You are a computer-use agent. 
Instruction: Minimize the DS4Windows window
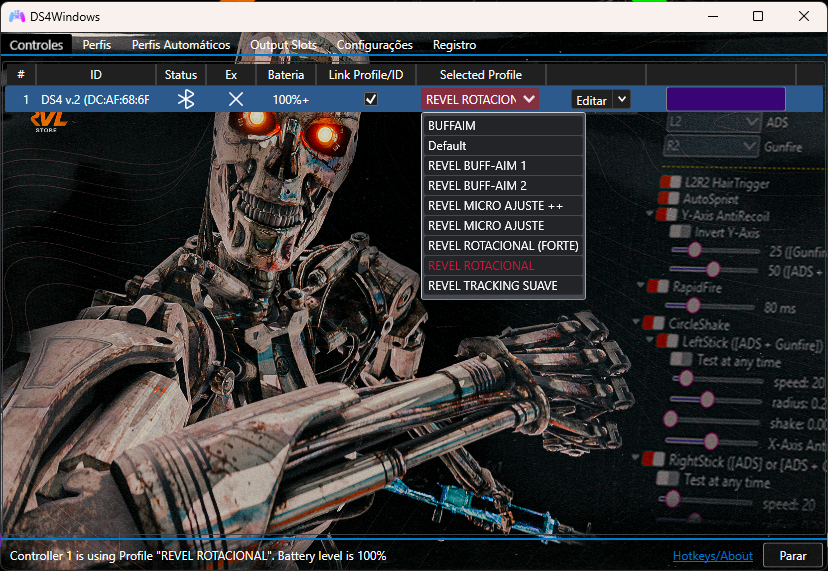tap(713, 16)
